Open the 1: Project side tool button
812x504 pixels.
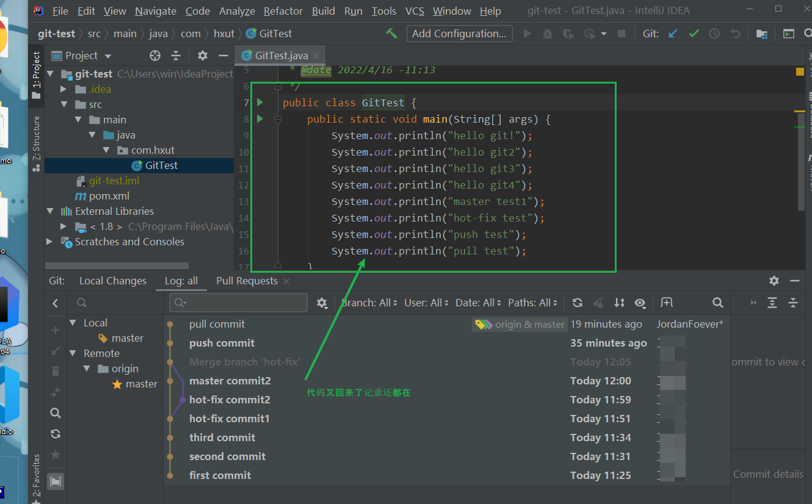coord(36,74)
